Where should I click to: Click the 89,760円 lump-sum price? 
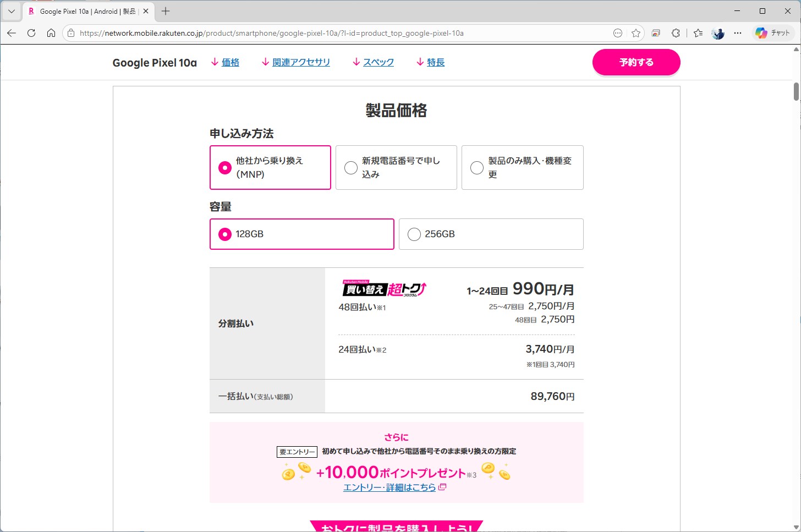click(x=552, y=396)
